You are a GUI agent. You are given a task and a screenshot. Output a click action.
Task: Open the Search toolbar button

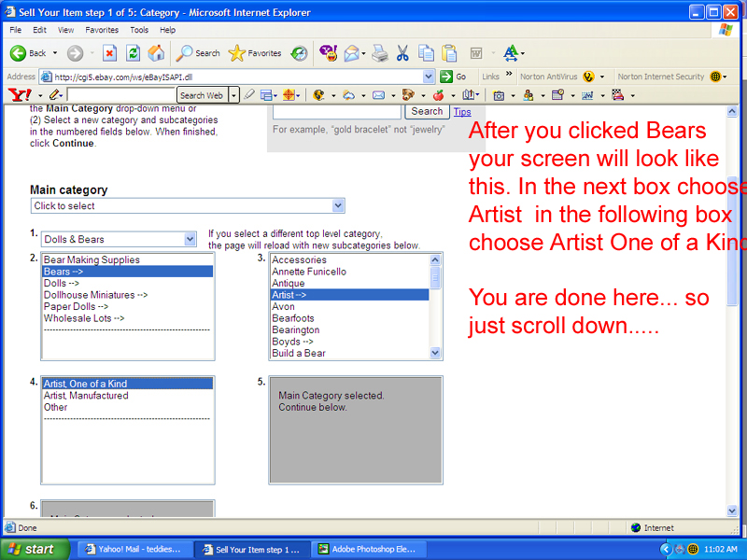click(198, 53)
